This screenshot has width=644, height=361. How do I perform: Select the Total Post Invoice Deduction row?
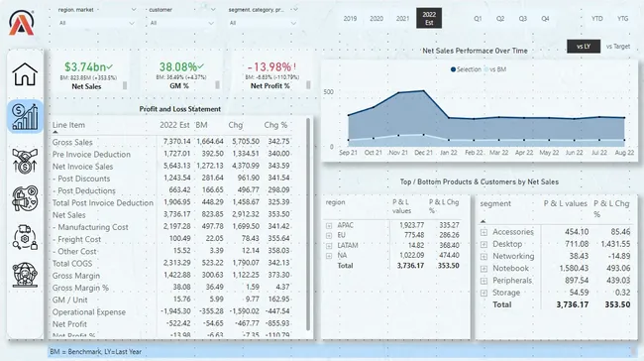point(103,202)
